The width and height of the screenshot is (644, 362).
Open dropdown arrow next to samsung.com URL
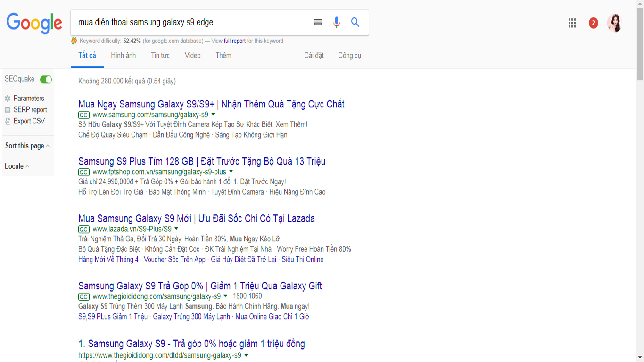pyautogui.click(x=213, y=115)
